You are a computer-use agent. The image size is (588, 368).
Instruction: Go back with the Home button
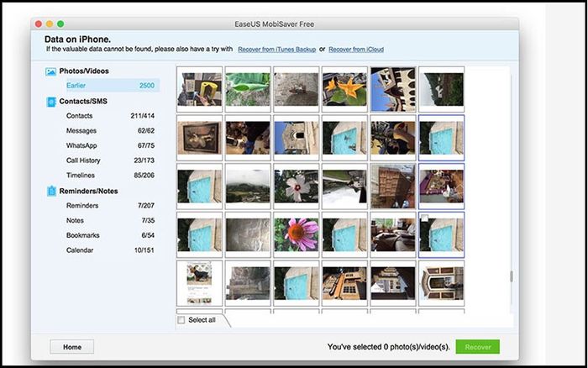pyautogui.click(x=72, y=347)
